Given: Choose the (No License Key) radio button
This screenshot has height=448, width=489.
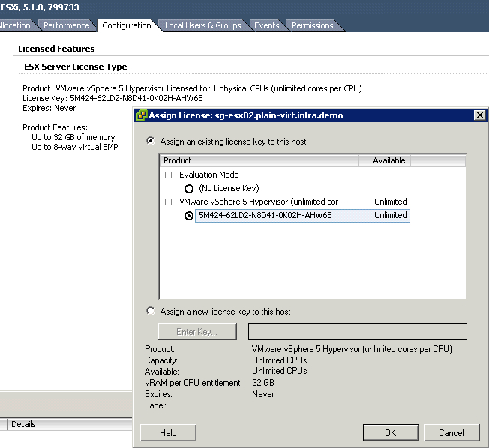Looking at the screenshot, I should [x=189, y=189].
